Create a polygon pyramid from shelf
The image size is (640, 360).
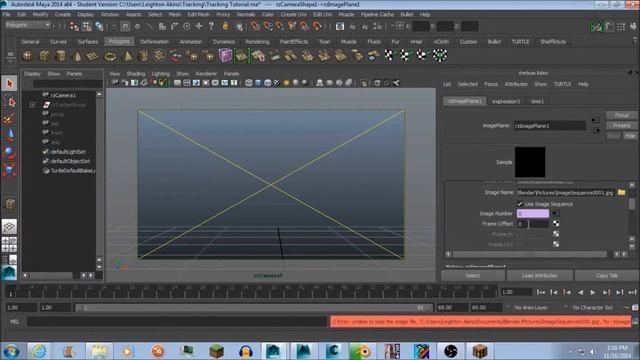click(x=127, y=56)
